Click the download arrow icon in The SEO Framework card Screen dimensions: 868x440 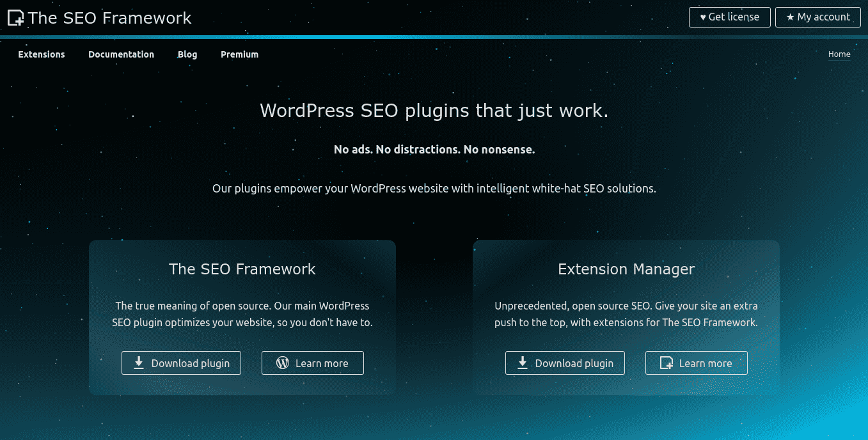click(x=139, y=363)
